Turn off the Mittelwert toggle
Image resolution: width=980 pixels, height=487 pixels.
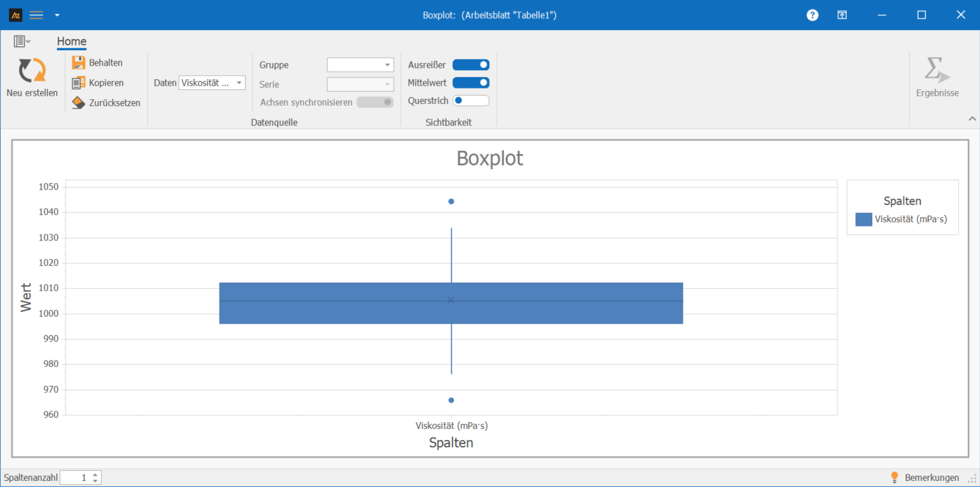[x=471, y=83]
